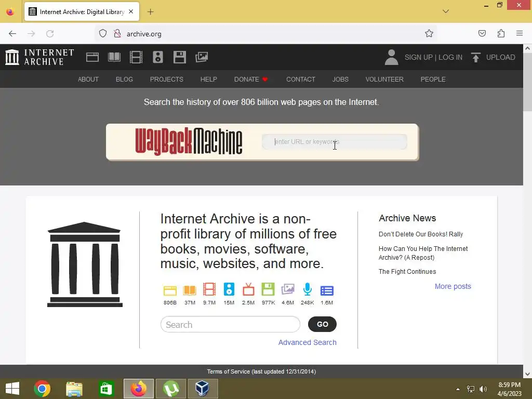Click the archive.org address bar
This screenshot has width=532, height=399.
point(265,34)
